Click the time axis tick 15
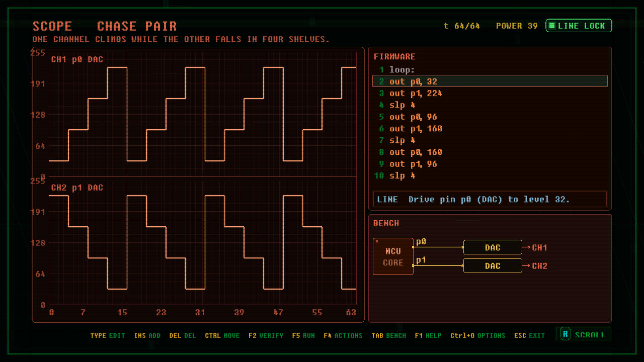644x362 pixels. pos(122,313)
